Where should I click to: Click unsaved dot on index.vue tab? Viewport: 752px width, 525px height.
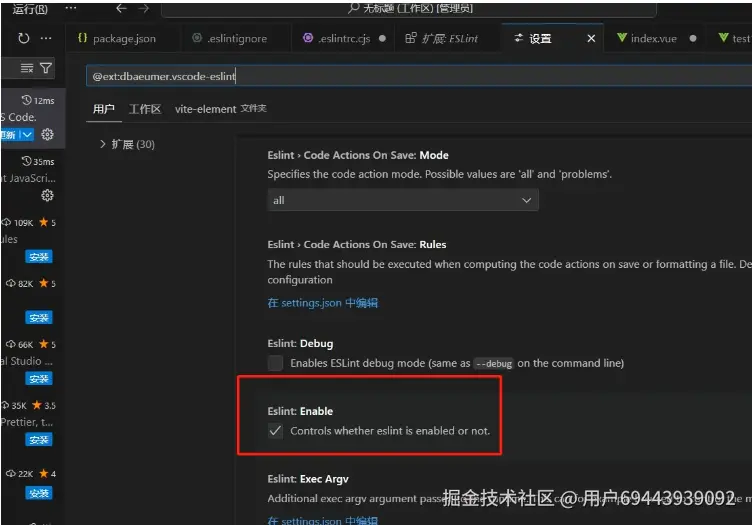(x=693, y=38)
